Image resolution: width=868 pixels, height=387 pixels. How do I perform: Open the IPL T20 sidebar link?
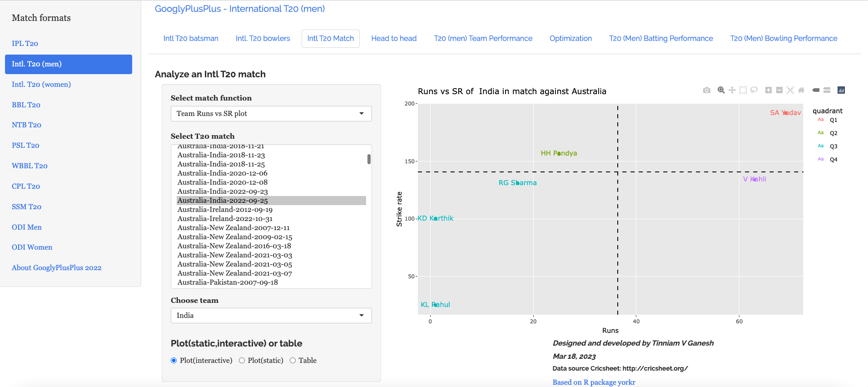25,44
